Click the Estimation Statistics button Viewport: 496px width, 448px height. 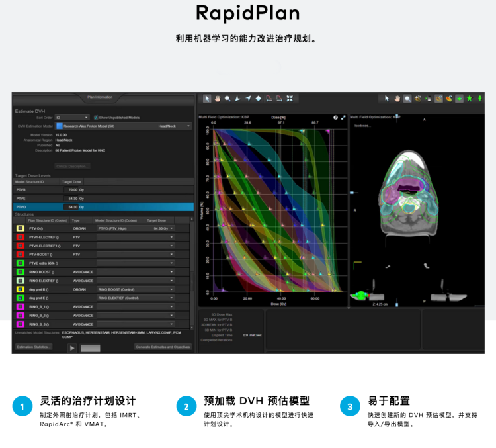click(x=34, y=347)
